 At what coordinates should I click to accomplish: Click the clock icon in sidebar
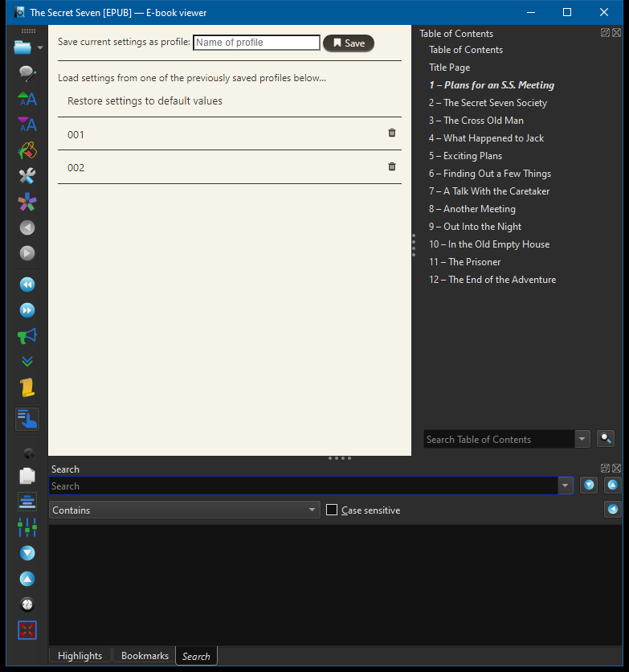click(27, 604)
